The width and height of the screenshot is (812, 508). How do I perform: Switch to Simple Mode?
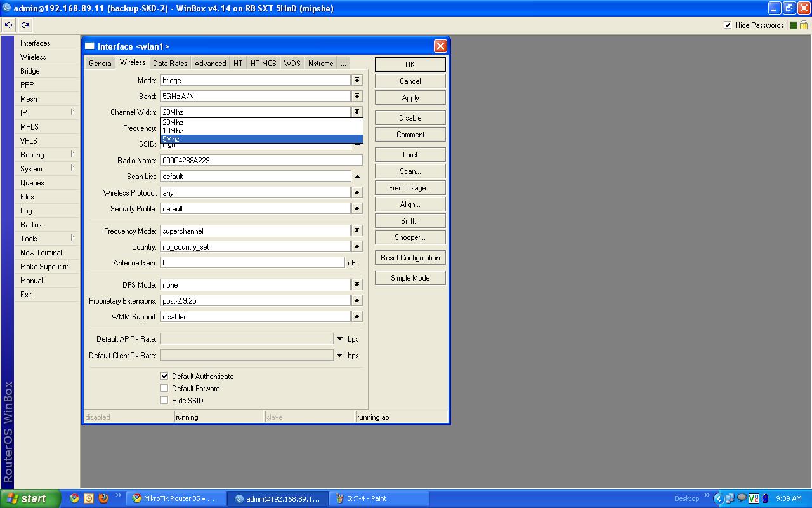[410, 277]
